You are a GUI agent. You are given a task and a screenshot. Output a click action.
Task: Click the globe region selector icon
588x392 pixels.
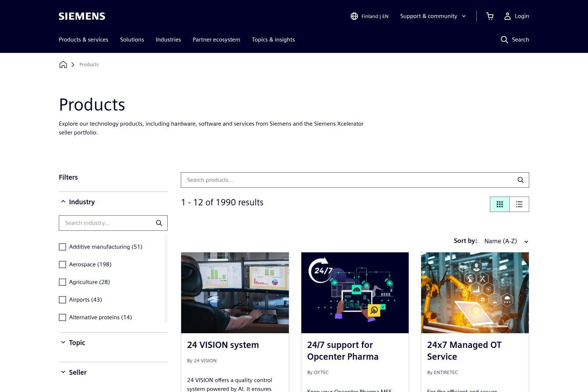point(354,16)
